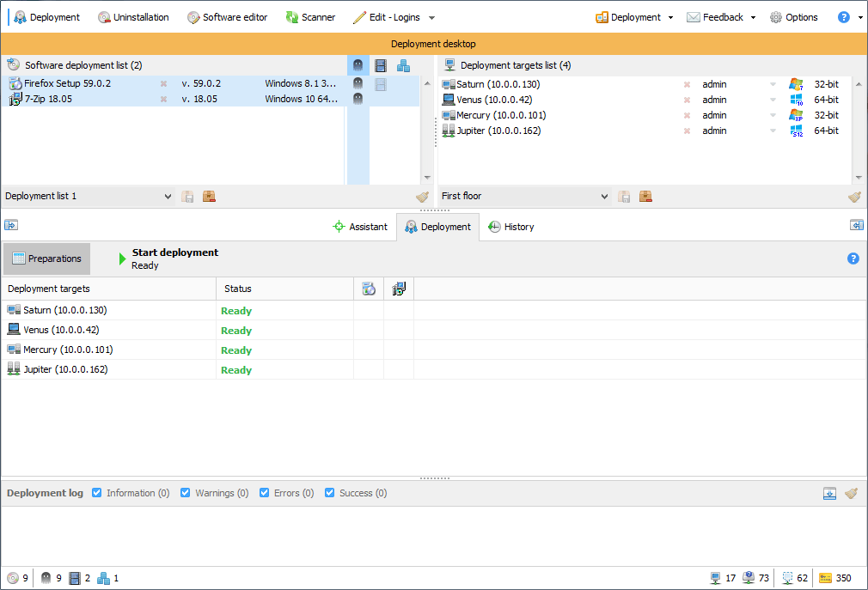Viewport: 868px width, 590px height.
Task: Save the software list next to Deployment list 1
Action: coord(187,197)
